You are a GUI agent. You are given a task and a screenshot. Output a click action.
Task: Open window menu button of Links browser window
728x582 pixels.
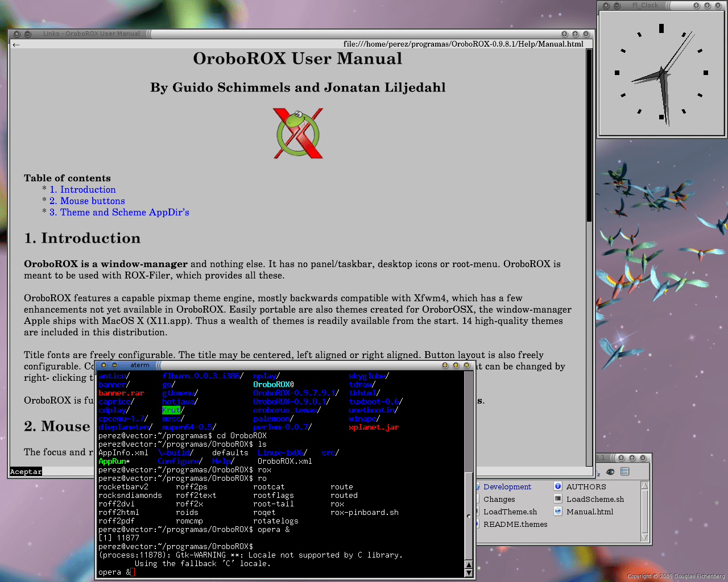coord(17,34)
